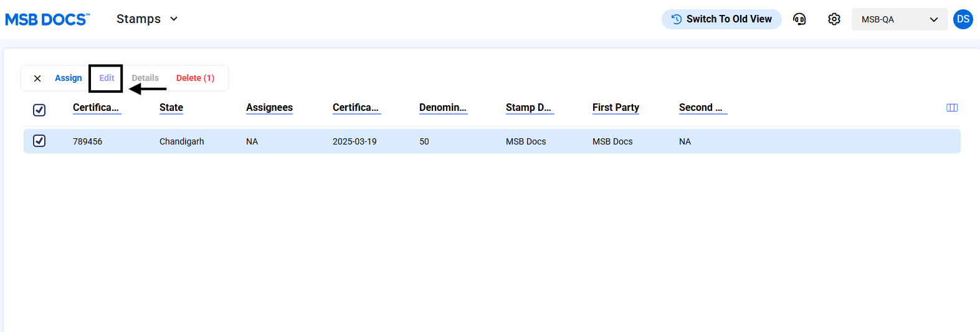The height and width of the screenshot is (332, 980).
Task: Sort by the Denomination column header
Action: pos(442,108)
